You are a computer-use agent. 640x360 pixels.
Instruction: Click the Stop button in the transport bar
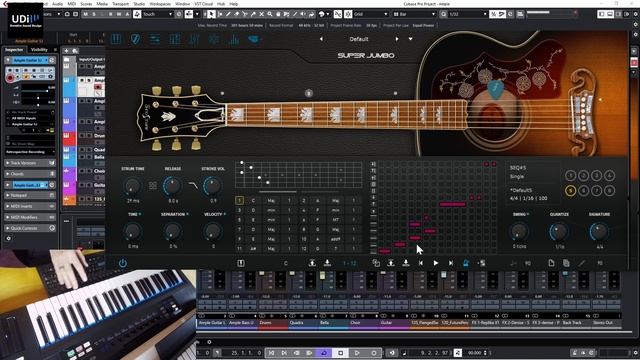coord(341,353)
